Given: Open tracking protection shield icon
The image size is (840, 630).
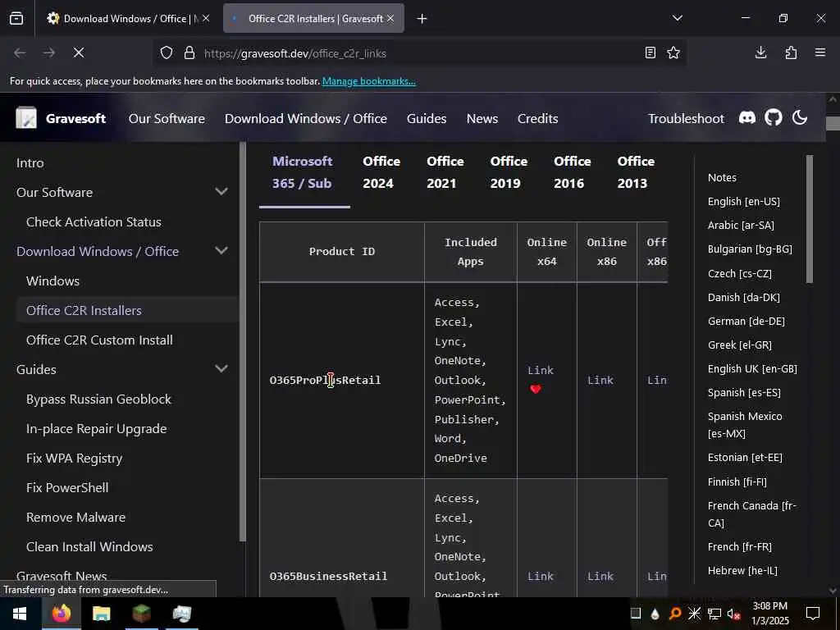Looking at the screenshot, I should (167, 53).
